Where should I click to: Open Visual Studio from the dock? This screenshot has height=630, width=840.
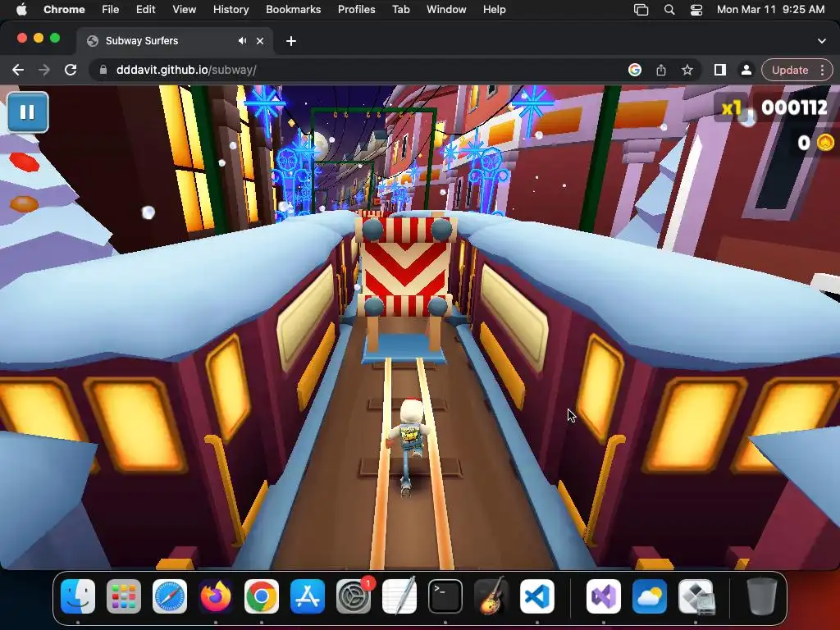coord(604,596)
